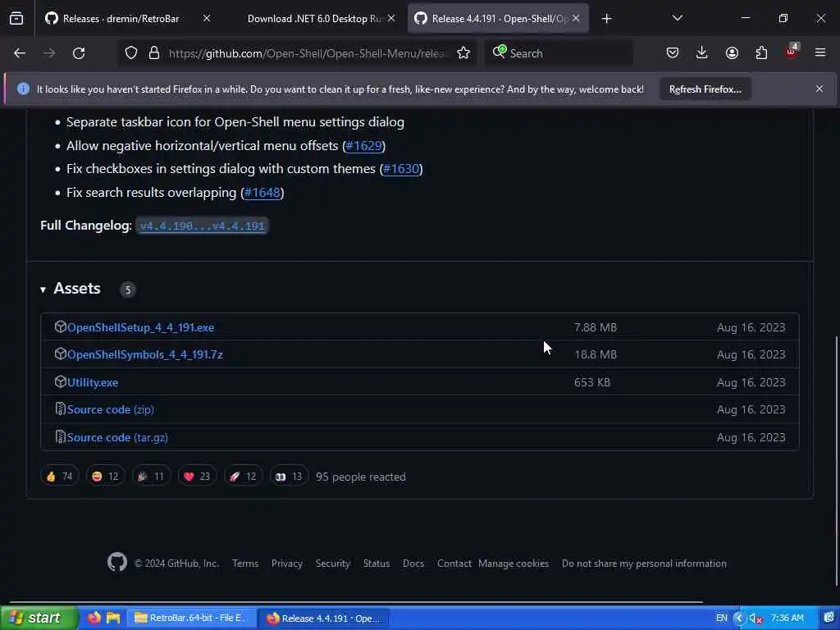Toggle rocket reaction with 12
840x630 pixels.
(243, 477)
